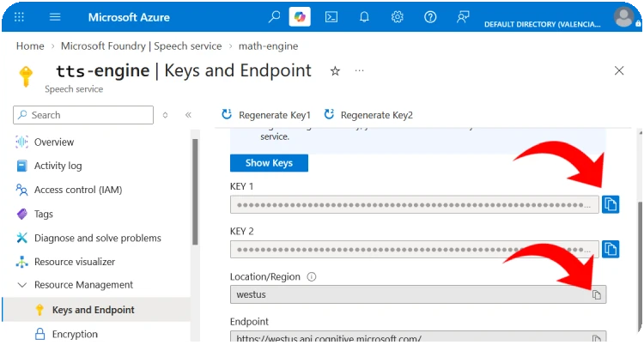The width and height of the screenshot is (644, 345).
Task: Click the Diagnose wrench icon
Action: (21, 238)
